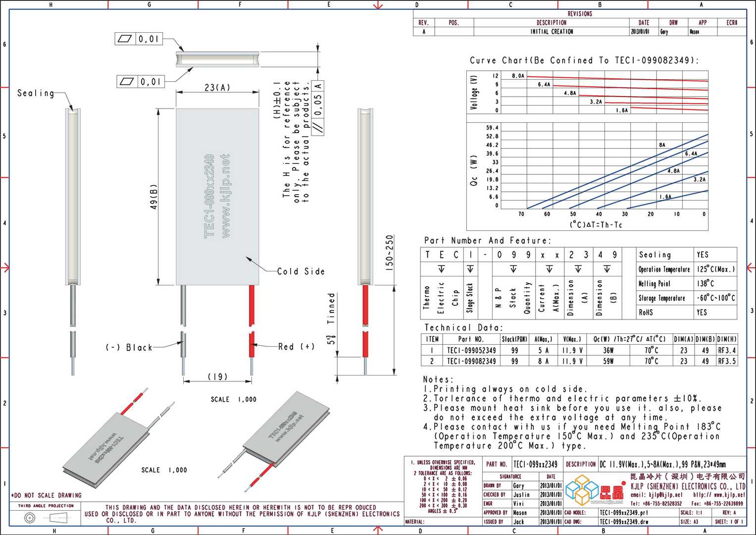This screenshot has width=756, height=535.
Task: Click the 'REVISIONS' table header
Action: click(579, 14)
